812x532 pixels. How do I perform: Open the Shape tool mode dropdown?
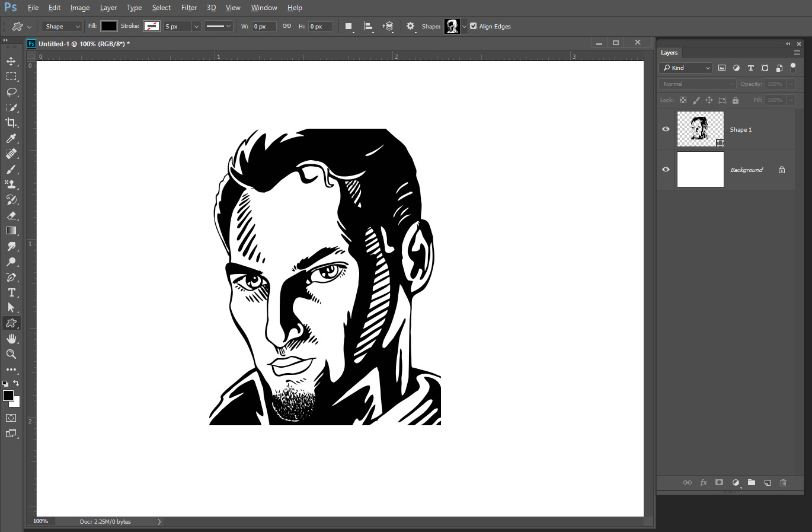62,26
